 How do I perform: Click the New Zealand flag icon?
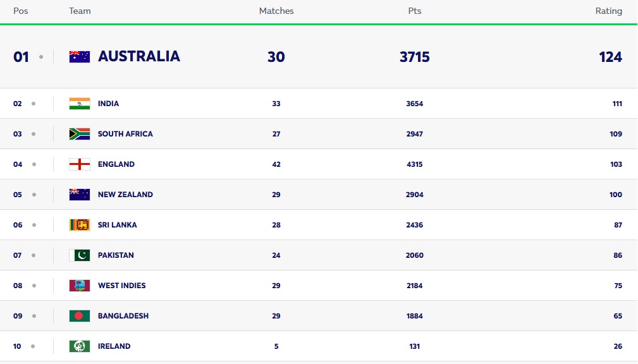(80, 195)
